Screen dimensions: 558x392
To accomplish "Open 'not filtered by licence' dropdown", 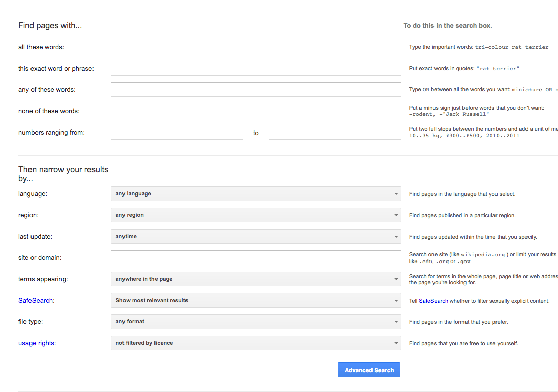I will tap(256, 343).
